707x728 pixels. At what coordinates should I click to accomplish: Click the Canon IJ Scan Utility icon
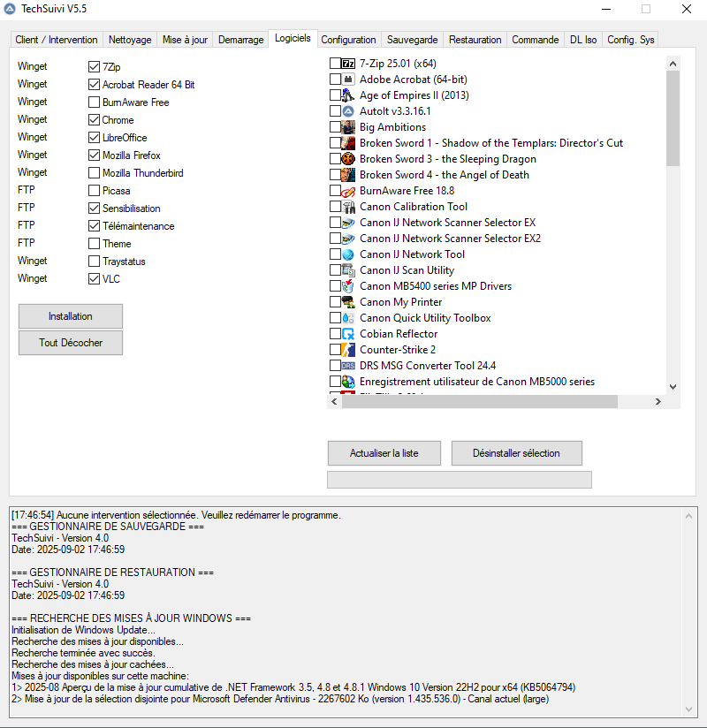coord(346,270)
